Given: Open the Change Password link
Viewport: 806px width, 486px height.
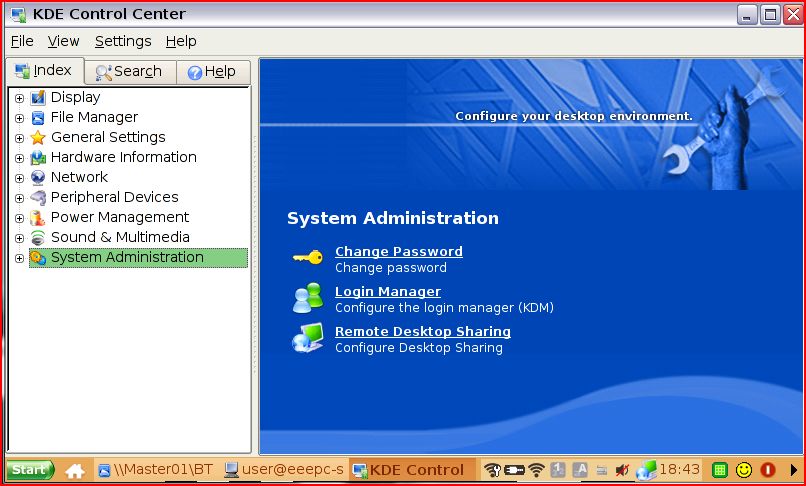Looking at the screenshot, I should tap(398, 251).
